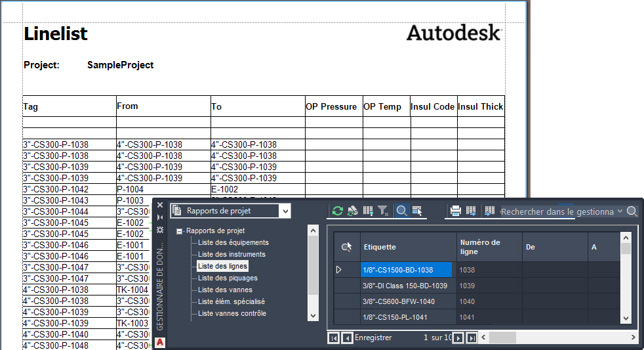The image size is (644, 350).
Task: Click the select-all cursor icon in grid header
Action: click(347, 246)
